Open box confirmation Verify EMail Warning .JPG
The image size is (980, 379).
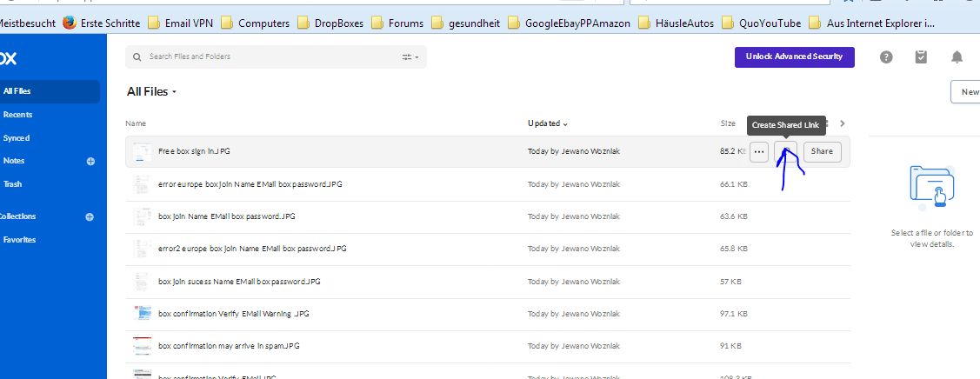point(234,314)
